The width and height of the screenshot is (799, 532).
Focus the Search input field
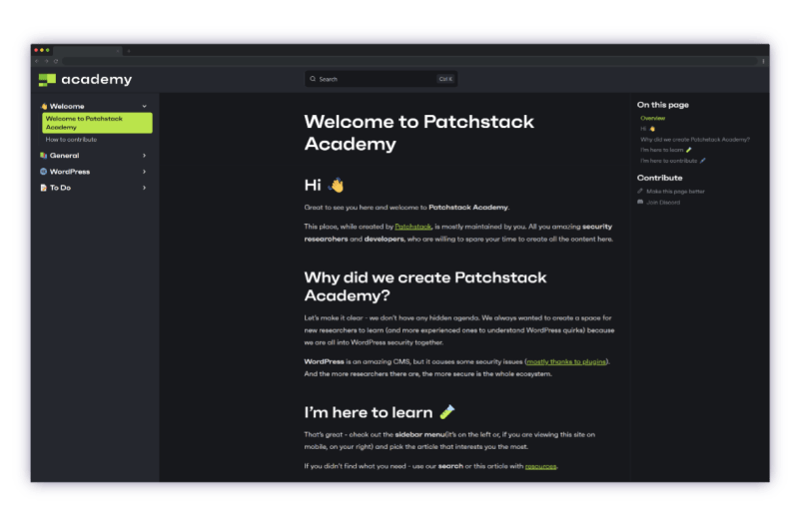point(381,79)
